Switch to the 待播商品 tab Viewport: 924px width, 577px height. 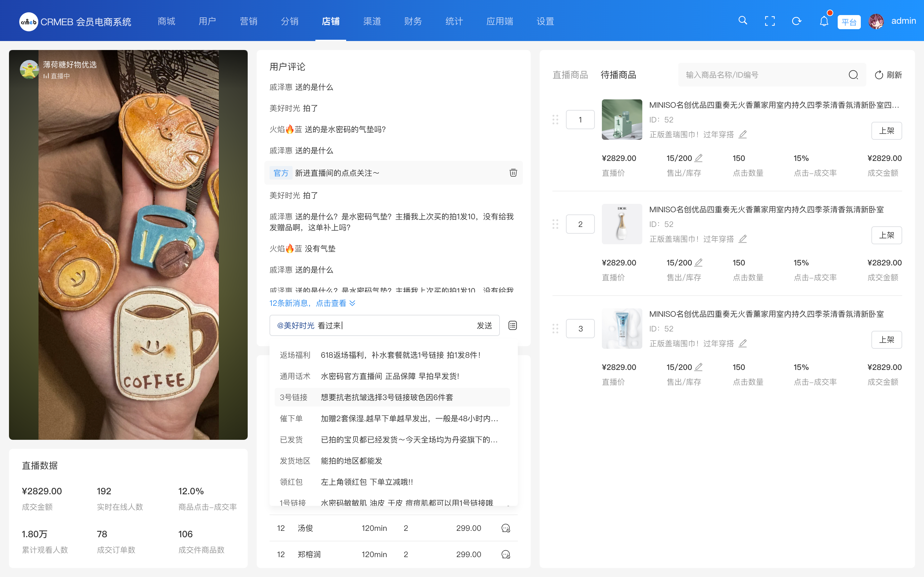(x=618, y=75)
